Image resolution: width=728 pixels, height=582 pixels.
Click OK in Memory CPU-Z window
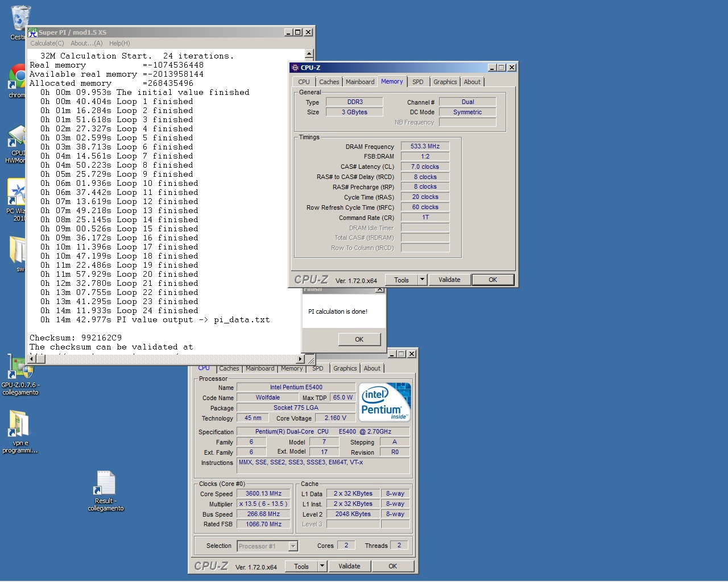(493, 280)
